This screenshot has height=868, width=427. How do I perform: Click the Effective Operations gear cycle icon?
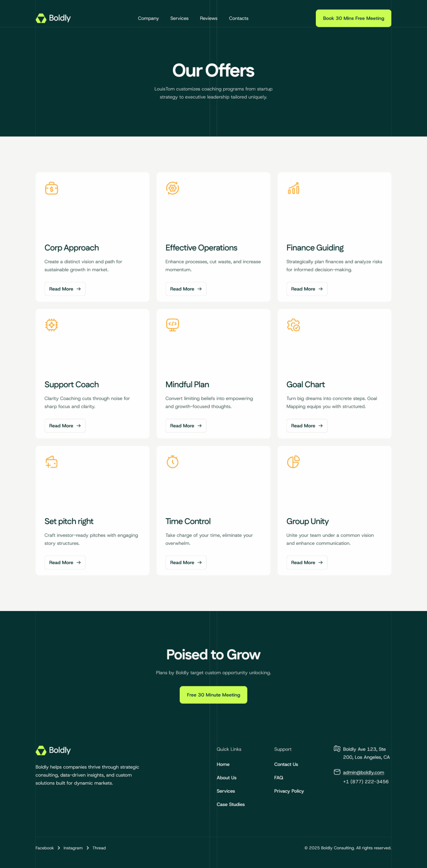[172, 188]
